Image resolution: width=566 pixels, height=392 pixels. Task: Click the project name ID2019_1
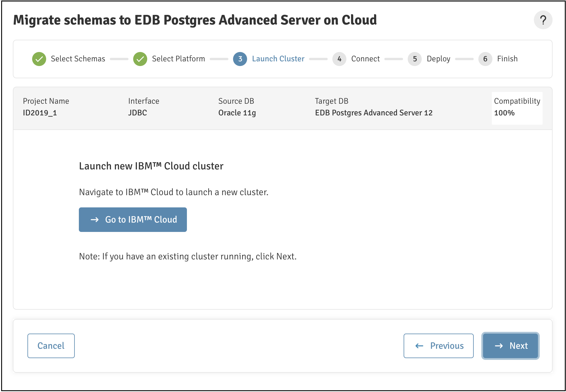[40, 113]
